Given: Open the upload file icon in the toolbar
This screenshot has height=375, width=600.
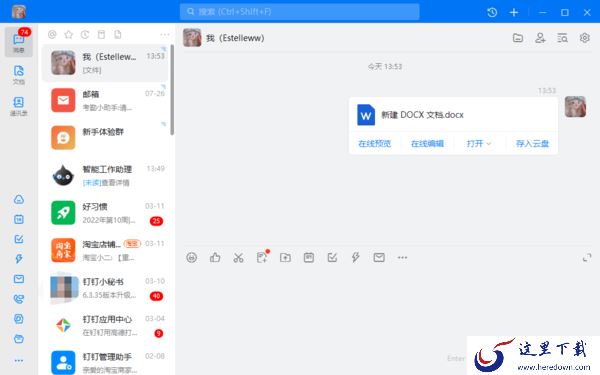Looking at the screenshot, I should 285,258.
